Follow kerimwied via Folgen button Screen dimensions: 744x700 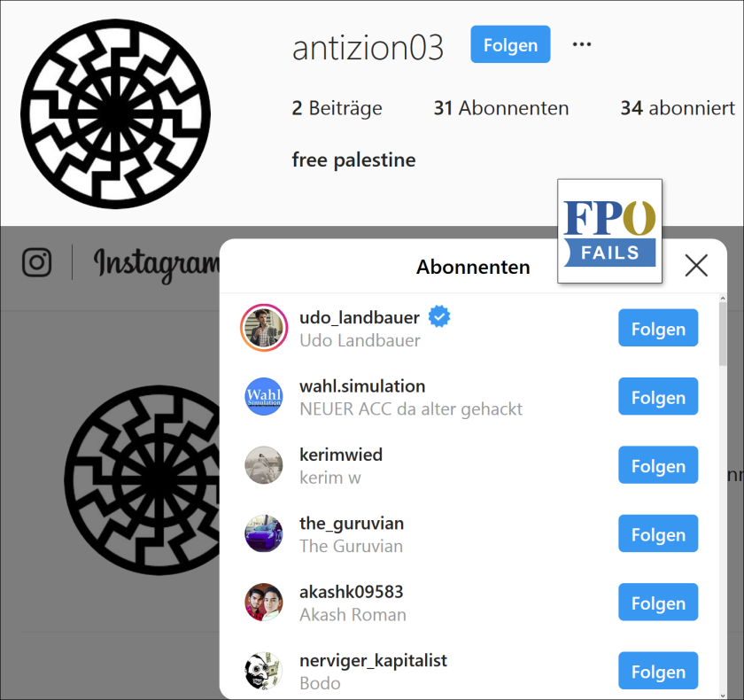pyautogui.click(x=658, y=465)
